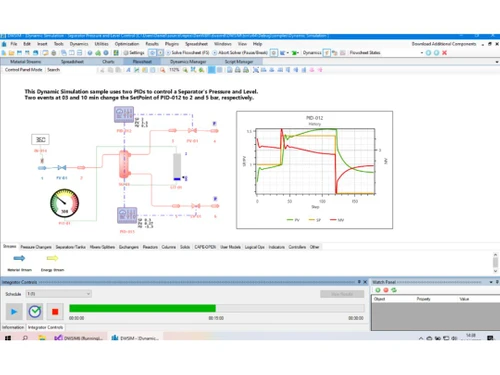The image size is (500, 375).
Task: Click the new simulation icon
Action: tap(4, 53)
